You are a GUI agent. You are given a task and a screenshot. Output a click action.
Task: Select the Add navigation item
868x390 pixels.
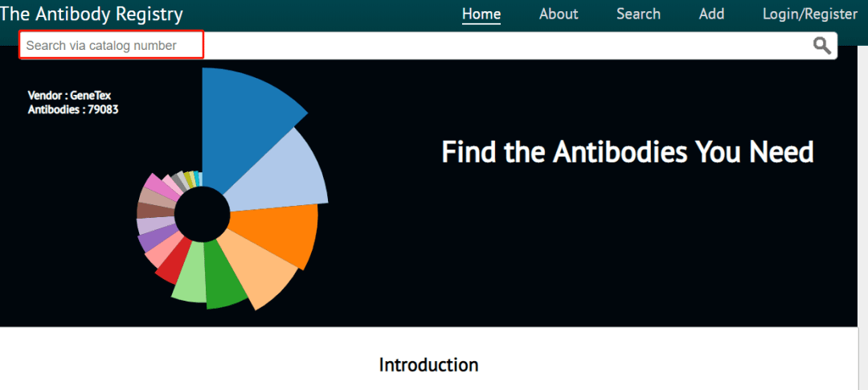tap(711, 14)
